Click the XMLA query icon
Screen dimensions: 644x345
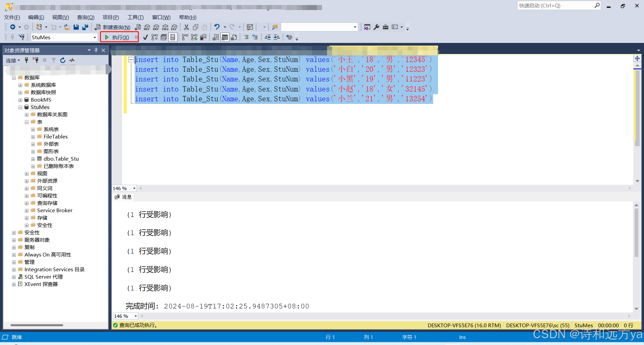(165, 27)
